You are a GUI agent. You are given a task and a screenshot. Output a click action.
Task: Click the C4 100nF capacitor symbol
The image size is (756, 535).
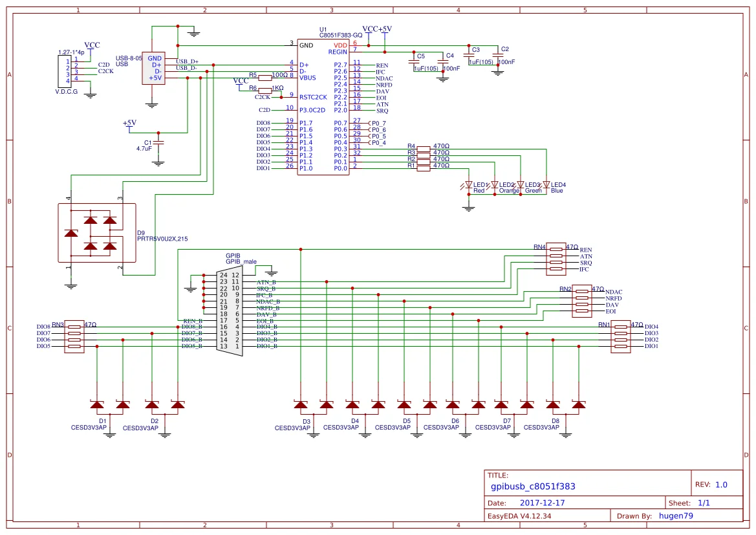click(442, 61)
